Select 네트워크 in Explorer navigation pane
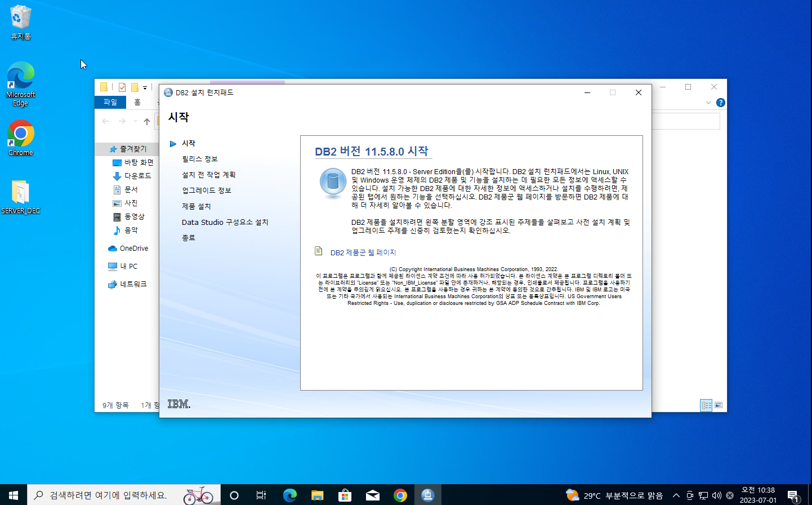The width and height of the screenshot is (812, 505). click(128, 284)
